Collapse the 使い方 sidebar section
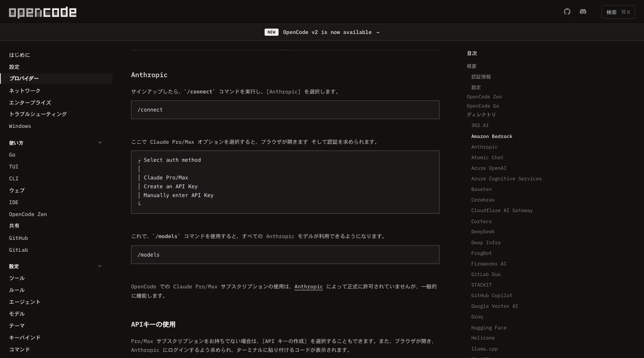644x358 pixels. (x=100, y=142)
